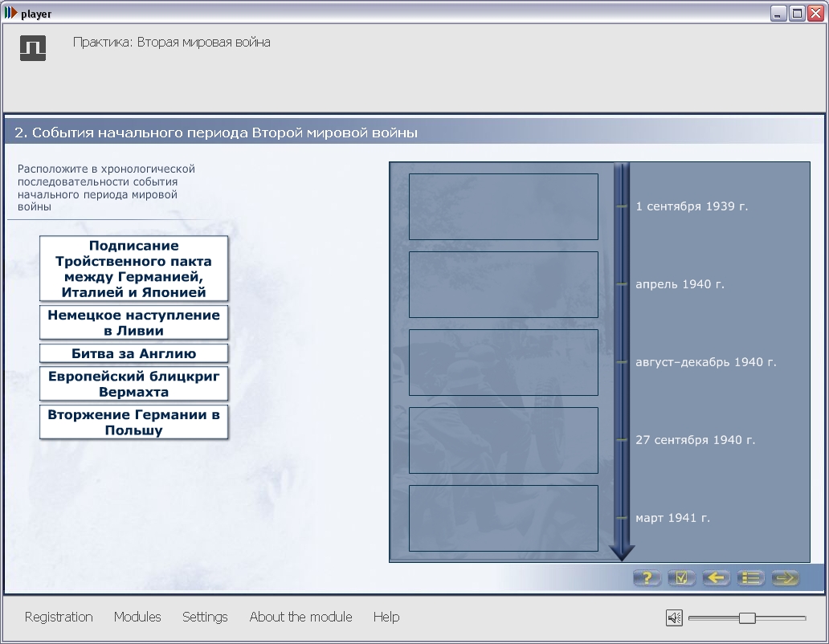Go to next task with right arrow
This screenshot has height=644, width=829.
pyautogui.click(x=785, y=578)
